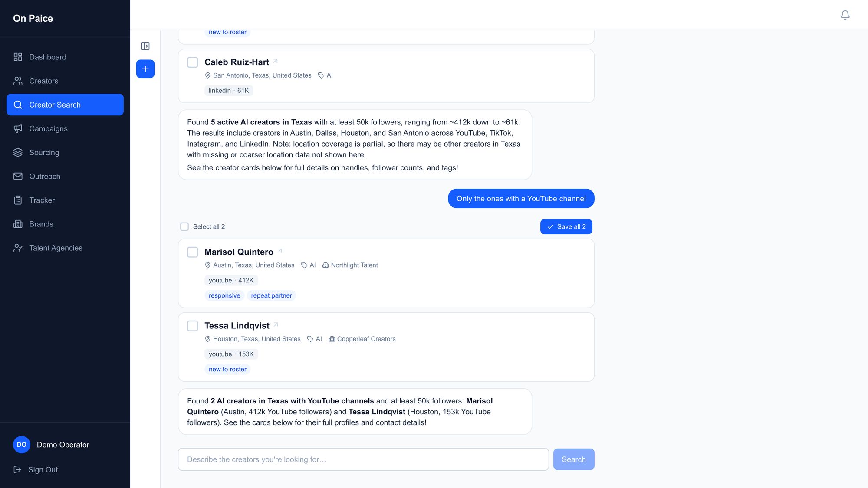The width and height of the screenshot is (868, 488).
Task: Click the Sign Out icon
Action: [17, 470]
